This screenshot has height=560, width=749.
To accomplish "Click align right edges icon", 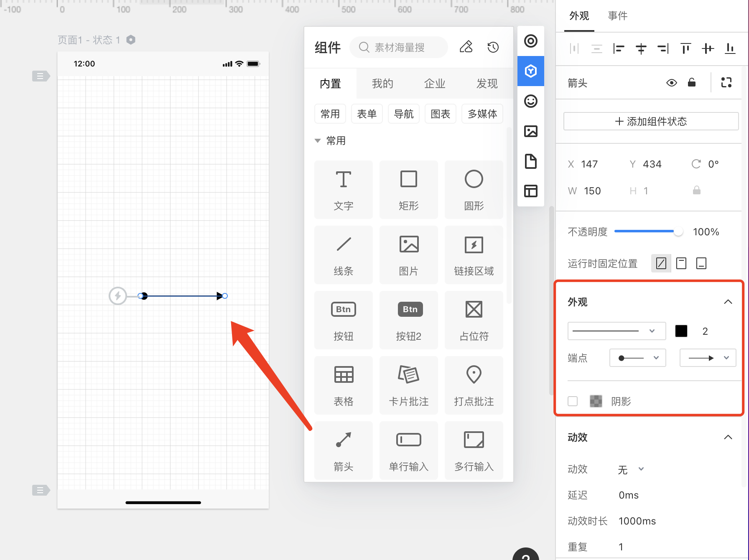I will [663, 49].
